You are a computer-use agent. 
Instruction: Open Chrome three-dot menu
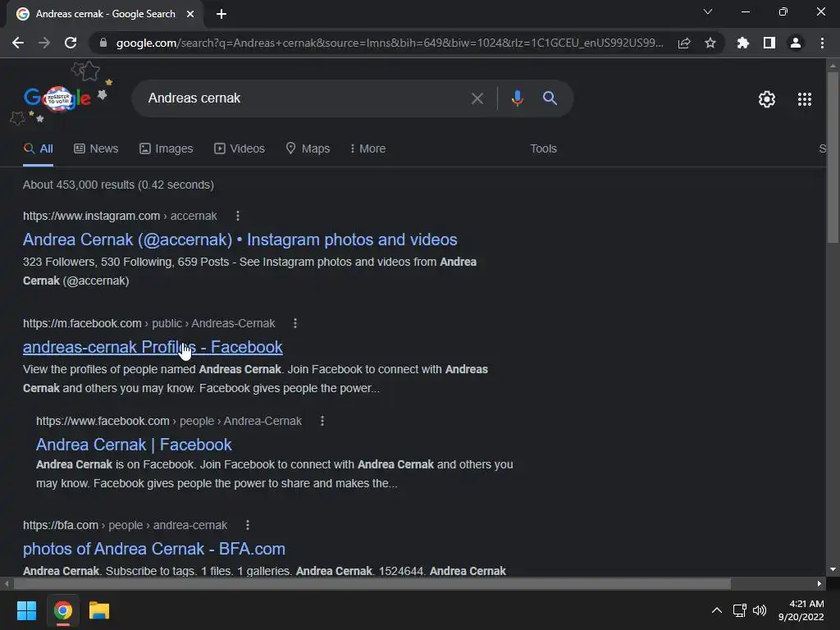(x=822, y=43)
